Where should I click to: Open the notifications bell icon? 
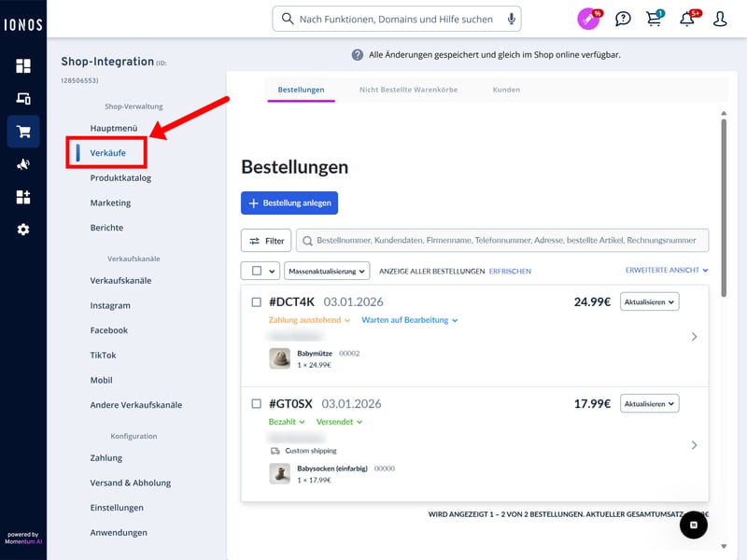coord(687,19)
